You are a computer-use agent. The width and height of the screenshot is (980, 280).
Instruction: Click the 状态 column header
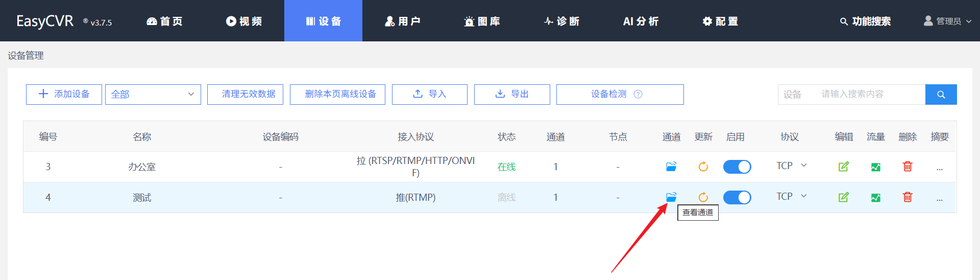[507, 136]
